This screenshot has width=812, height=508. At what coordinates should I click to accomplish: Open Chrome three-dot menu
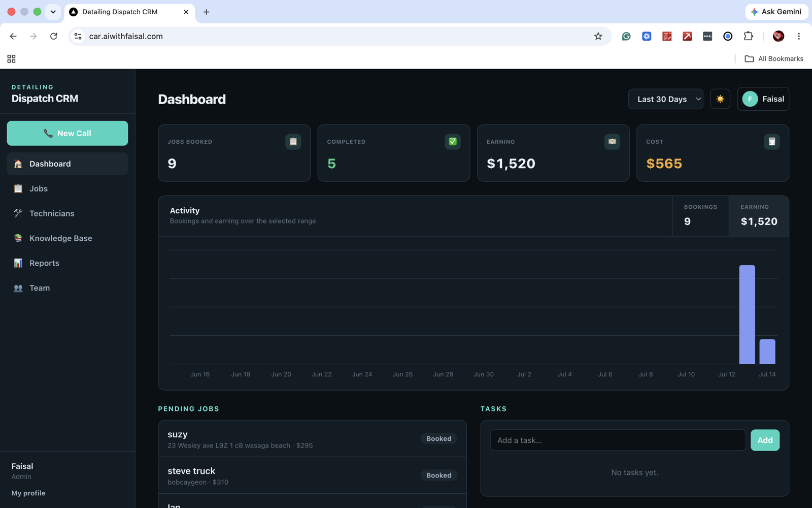coord(799,36)
